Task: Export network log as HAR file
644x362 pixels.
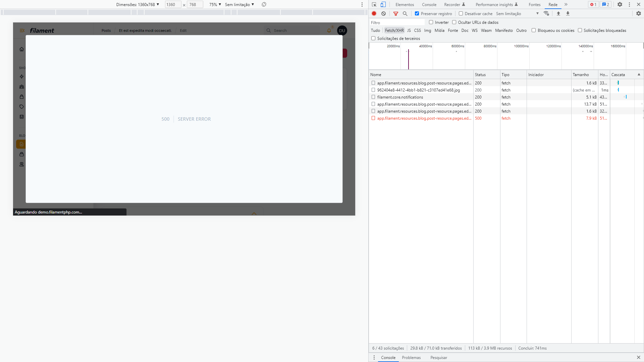Action: (x=568, y=13)
